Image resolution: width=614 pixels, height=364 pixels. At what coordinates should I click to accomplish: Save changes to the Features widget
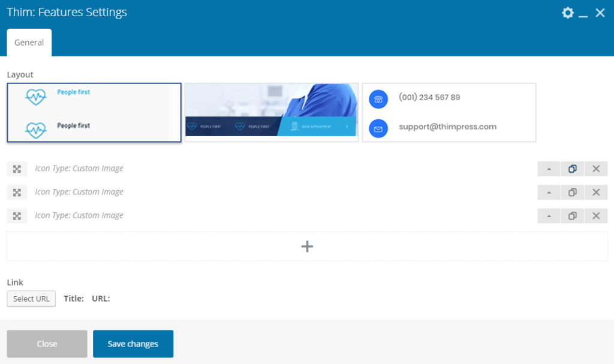tap(133, 344)
